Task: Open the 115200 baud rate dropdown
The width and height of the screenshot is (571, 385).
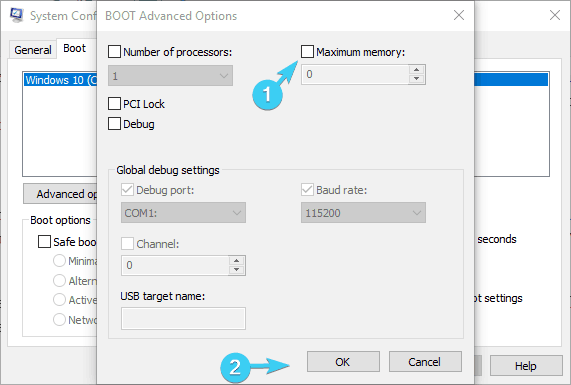Action: point(363,213)
